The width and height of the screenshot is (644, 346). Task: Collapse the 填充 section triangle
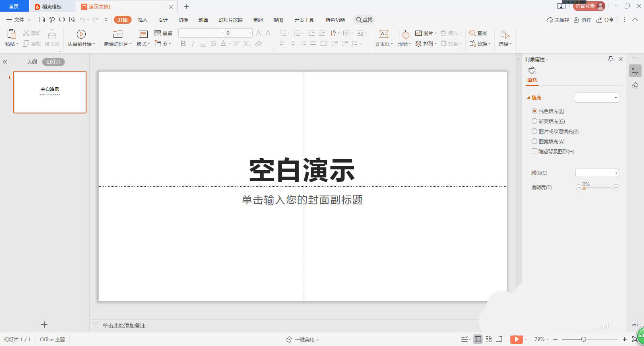click(x=528, y=98)
